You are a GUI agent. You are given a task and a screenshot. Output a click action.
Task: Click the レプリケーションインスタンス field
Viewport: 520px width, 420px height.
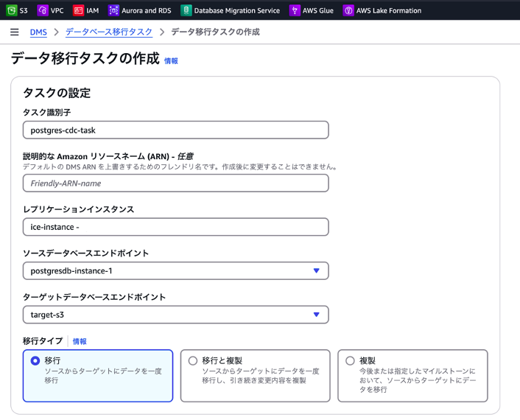(176, 227)
